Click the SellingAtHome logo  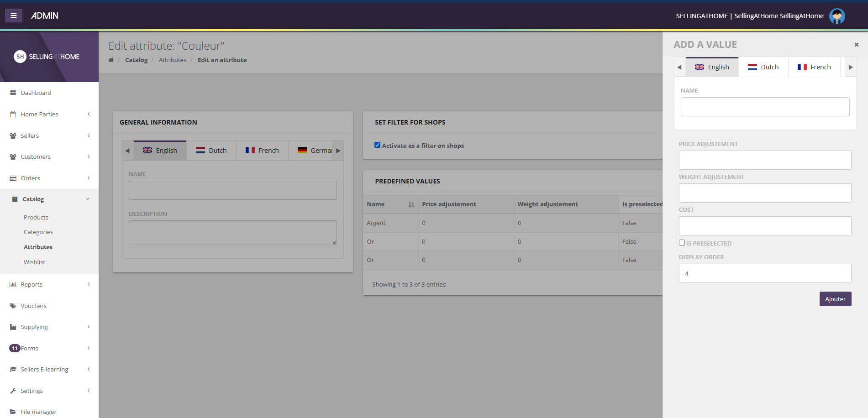tap(47, 57)
